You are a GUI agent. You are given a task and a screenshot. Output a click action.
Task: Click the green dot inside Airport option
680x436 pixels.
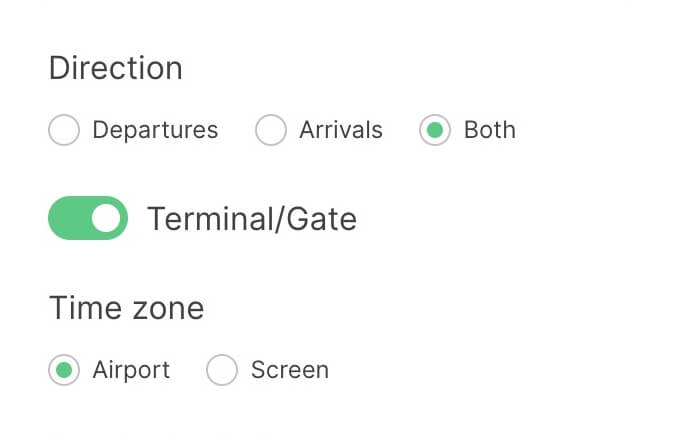[x=64, y=370]
